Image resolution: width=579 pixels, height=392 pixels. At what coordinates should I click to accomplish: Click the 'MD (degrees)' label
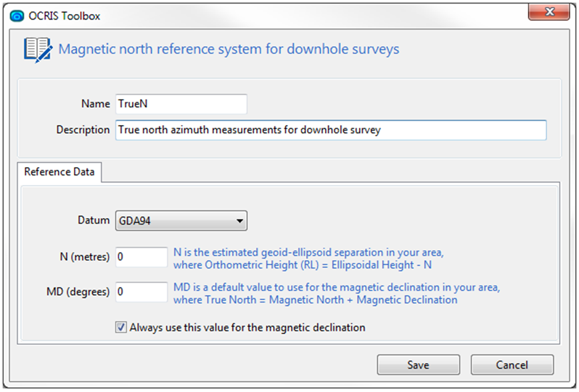click(x=78, y=292)
